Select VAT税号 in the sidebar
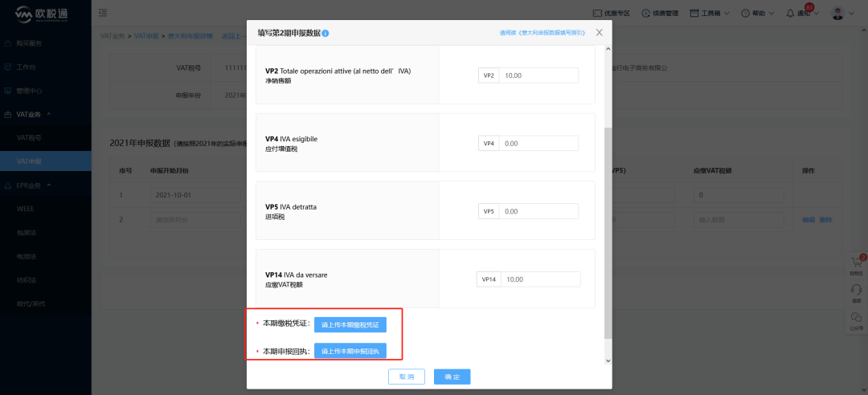The height and width of the screenshot is (395, 868). click(x=29, y=137)
